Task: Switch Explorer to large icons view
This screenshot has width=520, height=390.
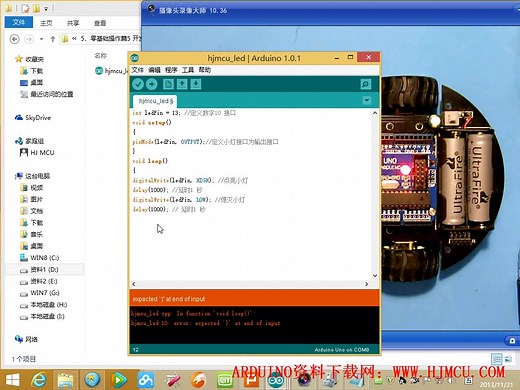Action: pos(508,359)
